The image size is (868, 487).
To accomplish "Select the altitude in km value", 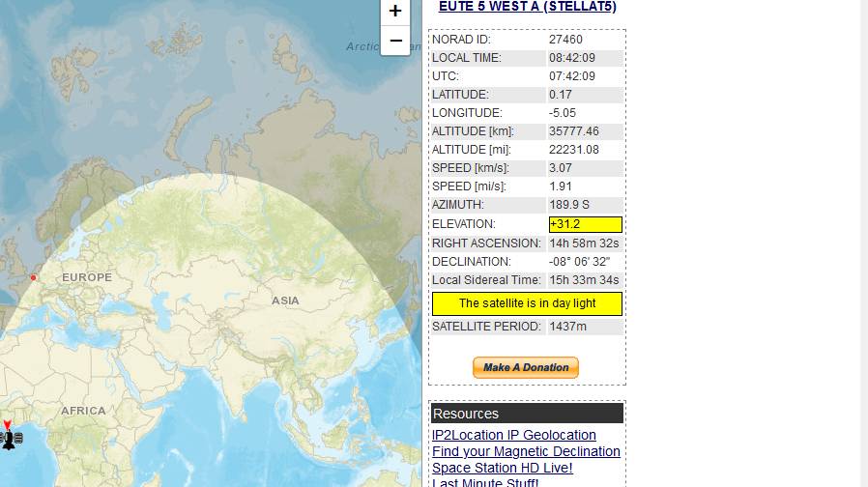I will (x=574, y=131).
